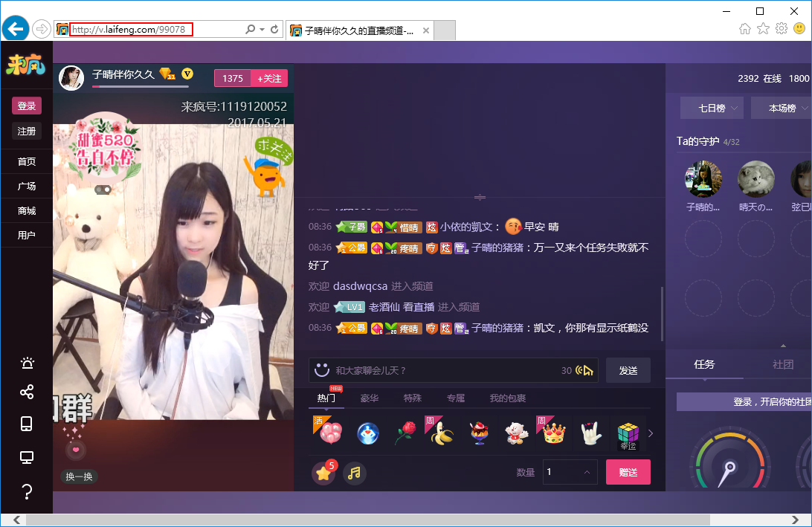Click the share icon in sidebar
Screen dimensions: 812x527
click(x=27, y=392)
